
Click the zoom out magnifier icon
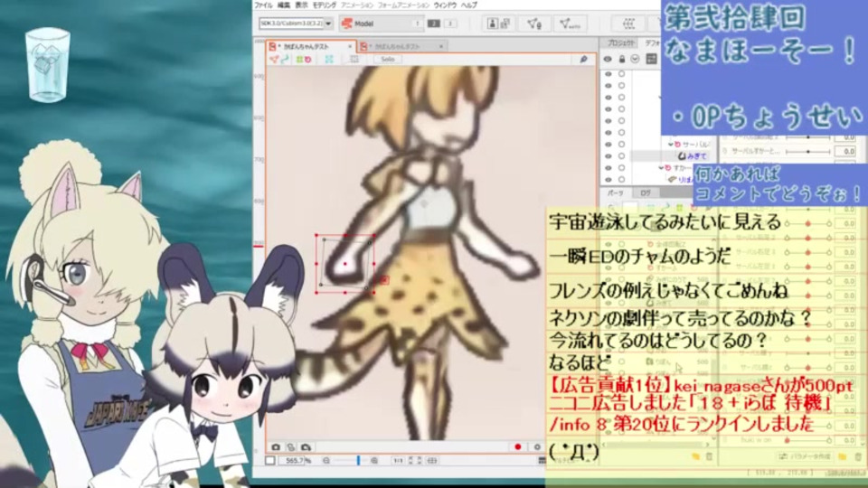coord(325,460)
